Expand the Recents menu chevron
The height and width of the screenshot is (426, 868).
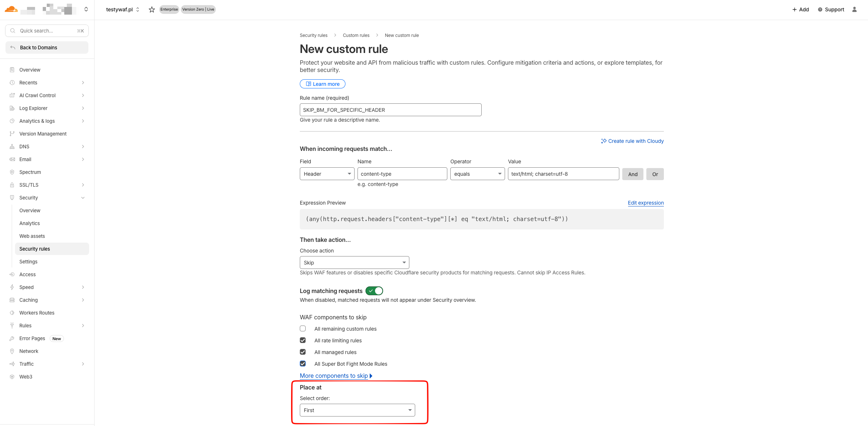pyautogui.click(x=83, y=83)
